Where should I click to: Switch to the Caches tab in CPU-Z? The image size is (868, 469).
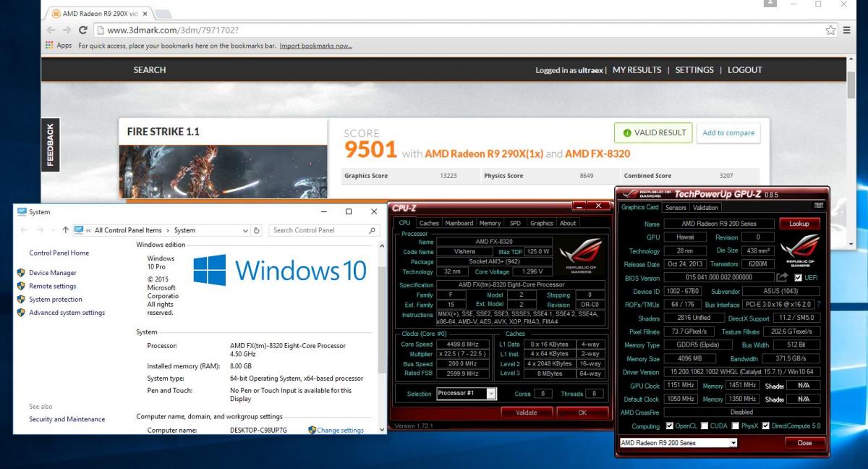coord(429,223)
